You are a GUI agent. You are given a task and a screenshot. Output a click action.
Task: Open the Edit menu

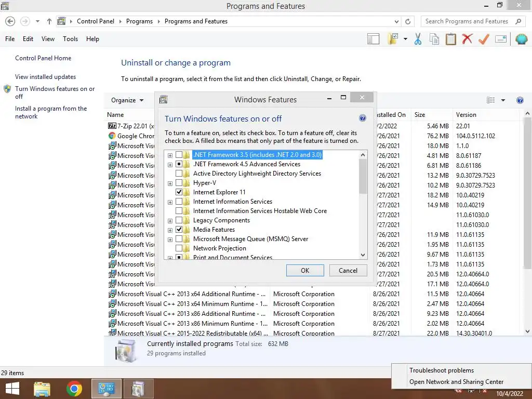click(x=28, y=38)
